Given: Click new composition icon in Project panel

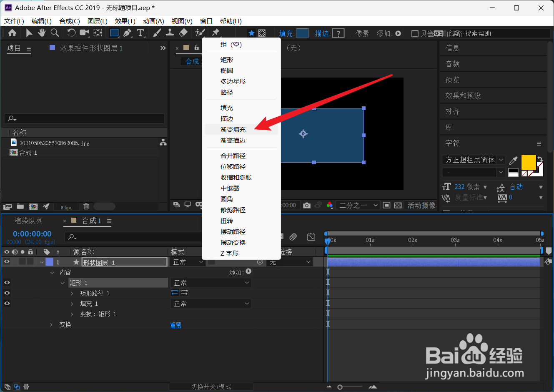Looking at the screenshot, I should click(33, 206).
